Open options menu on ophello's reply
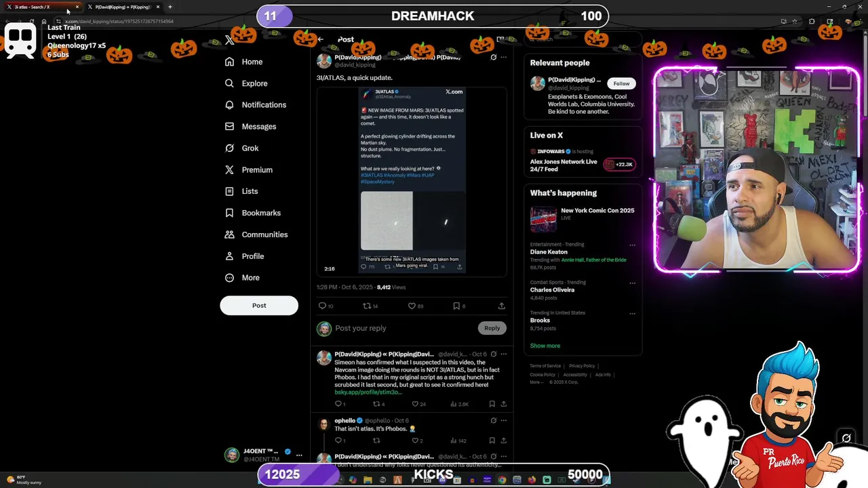868x488 pixels. point(503,421)
